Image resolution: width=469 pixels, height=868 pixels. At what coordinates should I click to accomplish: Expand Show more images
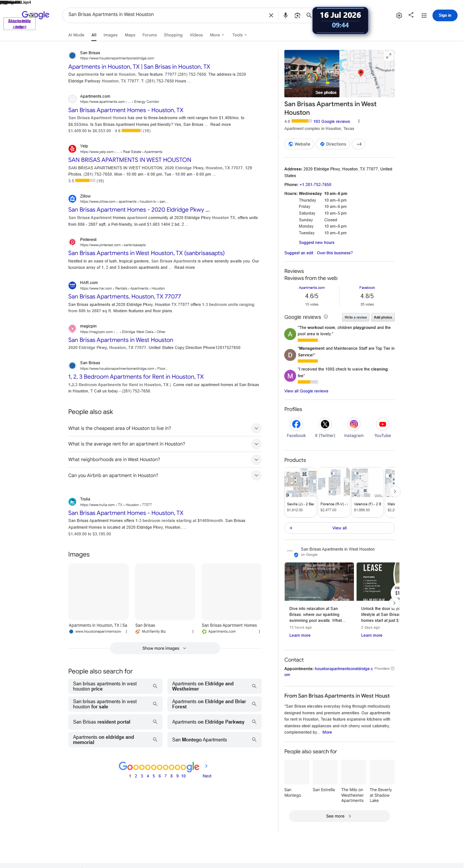(x=165, y=648)
